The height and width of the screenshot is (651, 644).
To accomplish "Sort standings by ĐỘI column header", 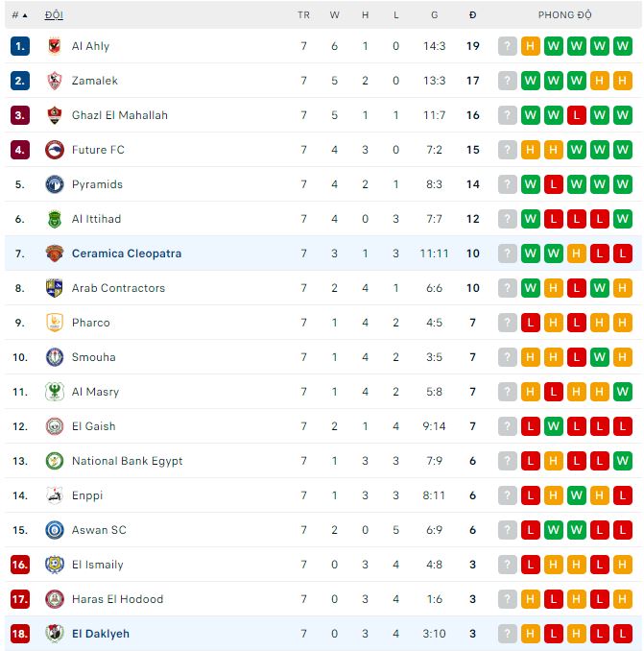I will (x=54, y=15).
